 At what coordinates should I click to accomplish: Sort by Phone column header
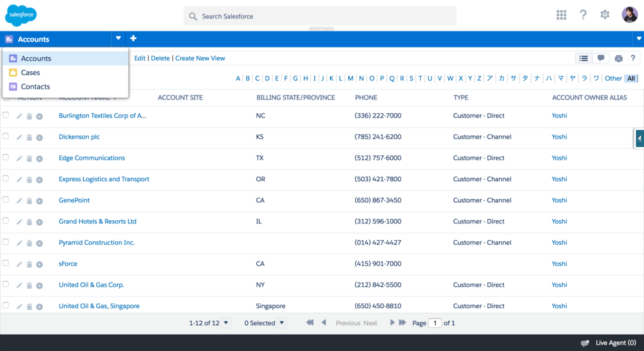(366, 97)
